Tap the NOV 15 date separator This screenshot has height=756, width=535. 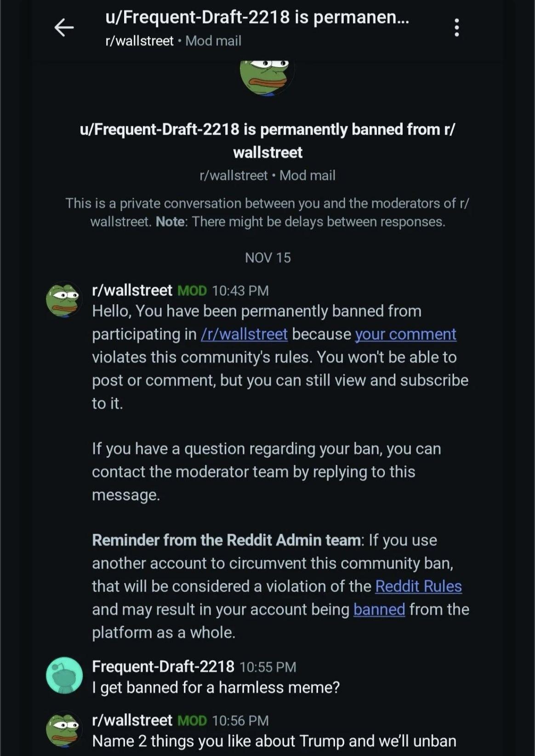coord(267,258)
